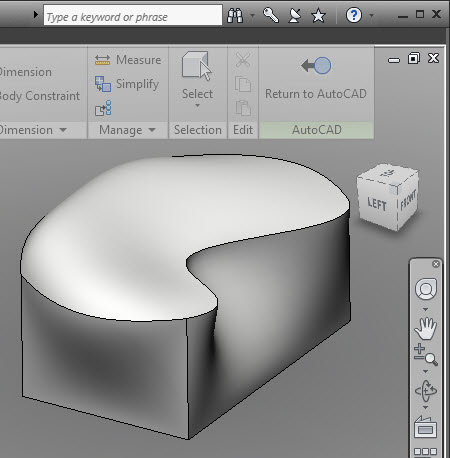Restore the inner document window
This screenshot has width=450, height=458.
click(x=414, y=58)
